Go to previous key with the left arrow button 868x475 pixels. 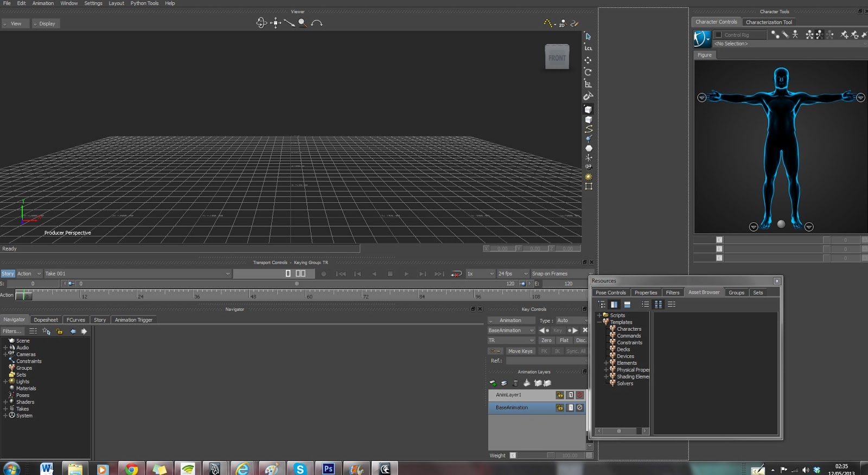544,330
